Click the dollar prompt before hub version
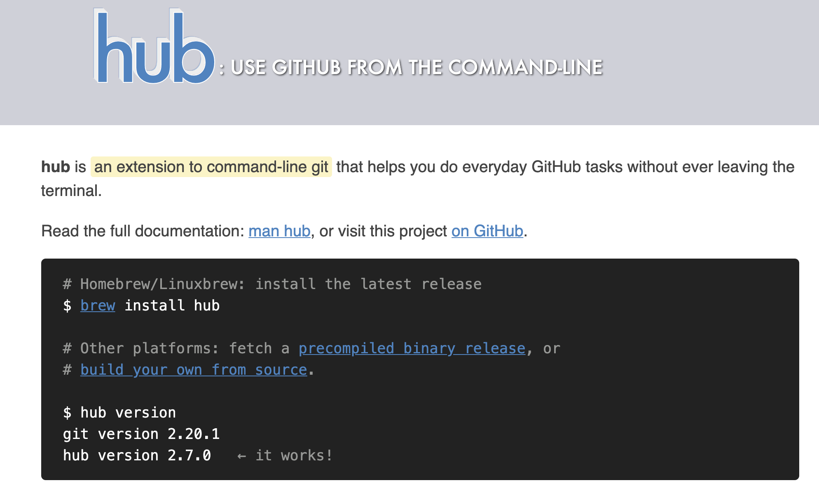Image resolution: width=819 pixels, height=504 pixels. tap(67, 413)
